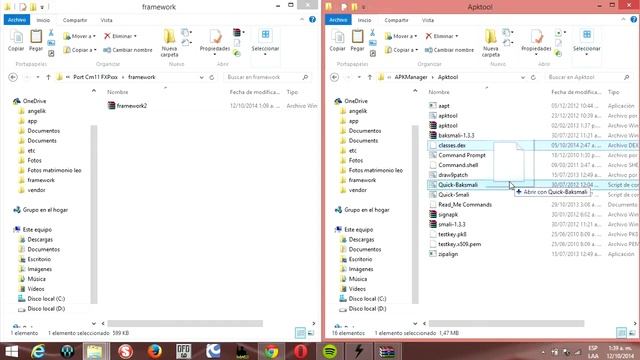Image resolution: width=640 pixels, height=360 pixels.
Task: Open Firefox from taskbar
Action: [155, 351]
